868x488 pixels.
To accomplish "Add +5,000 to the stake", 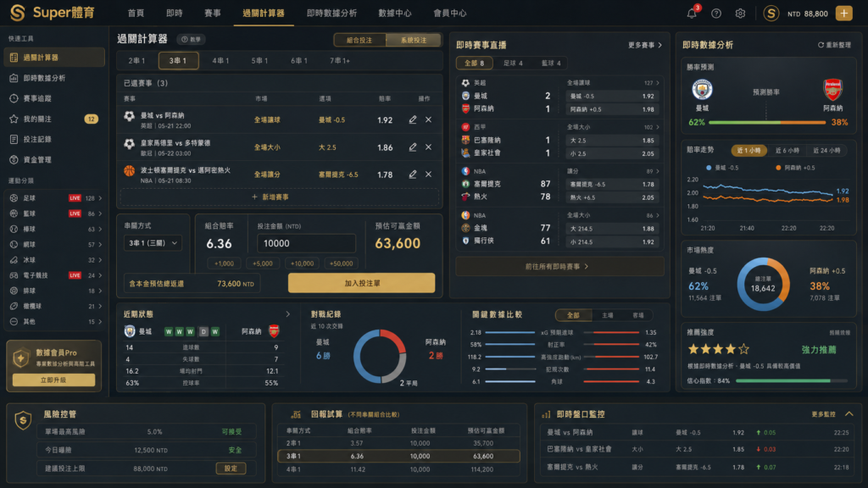I will [x=263, y=263].
